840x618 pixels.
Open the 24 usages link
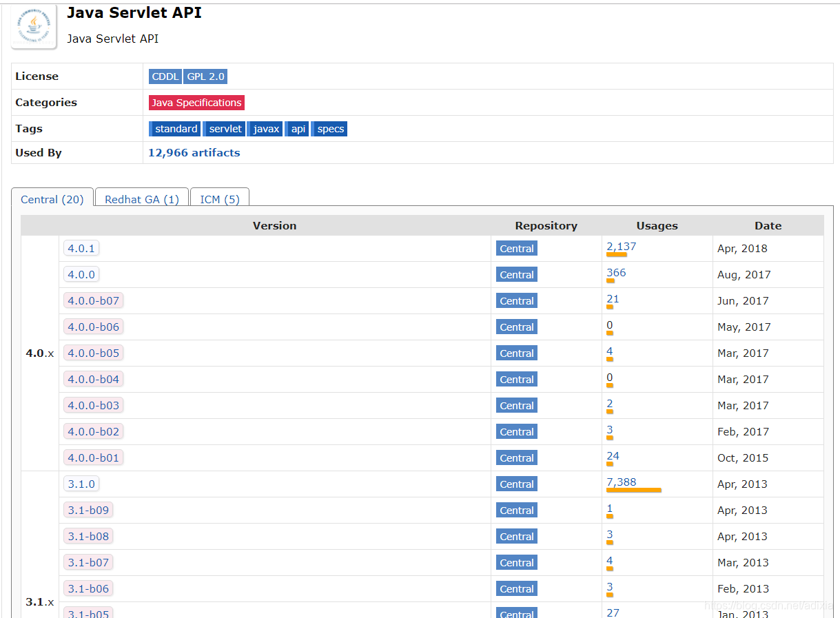click(x=613, y=455)
